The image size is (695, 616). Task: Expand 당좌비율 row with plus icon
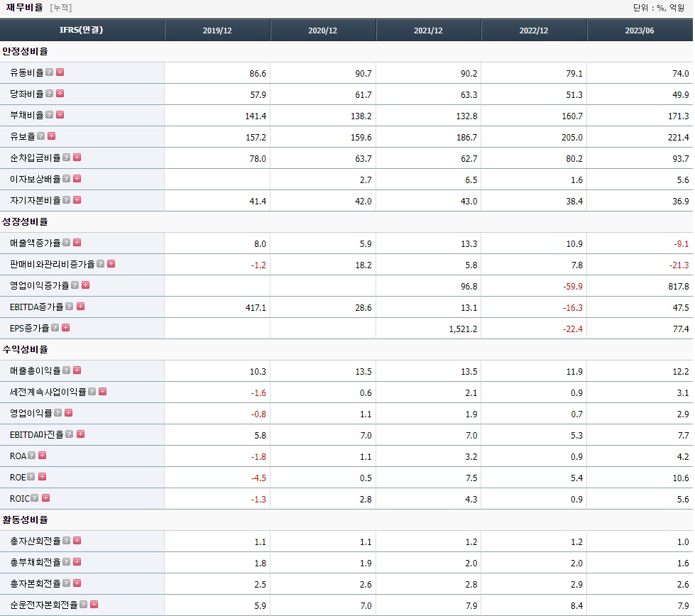click(60, 94)
